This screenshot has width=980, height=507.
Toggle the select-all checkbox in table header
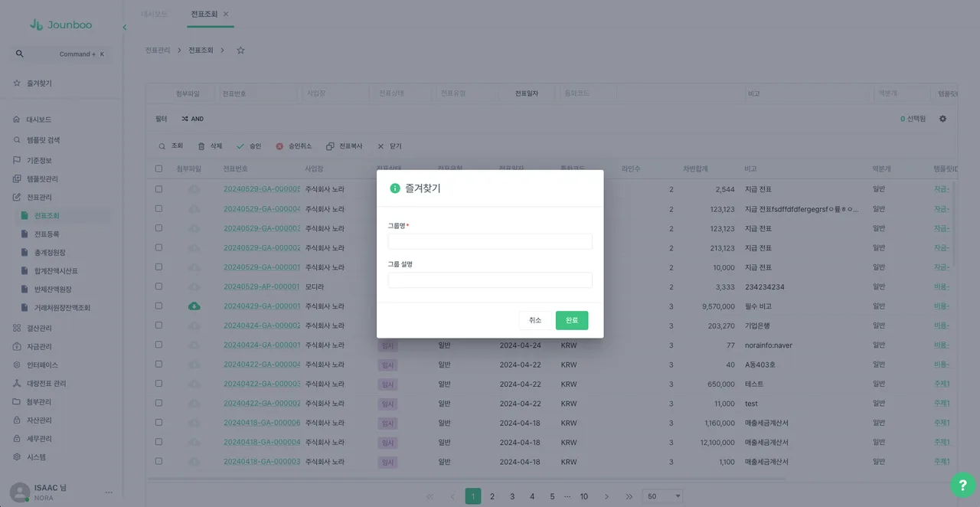tap(158, 168)
